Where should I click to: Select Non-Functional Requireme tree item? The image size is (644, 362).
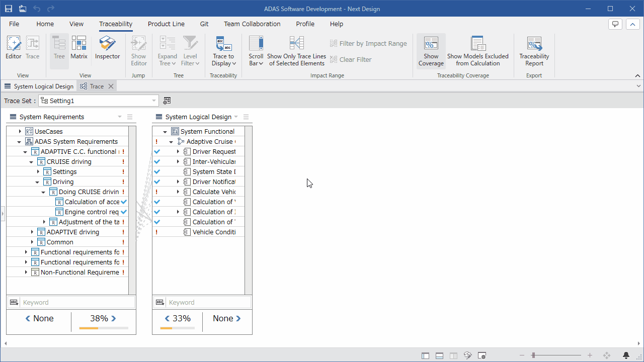(x=80, y=272)
